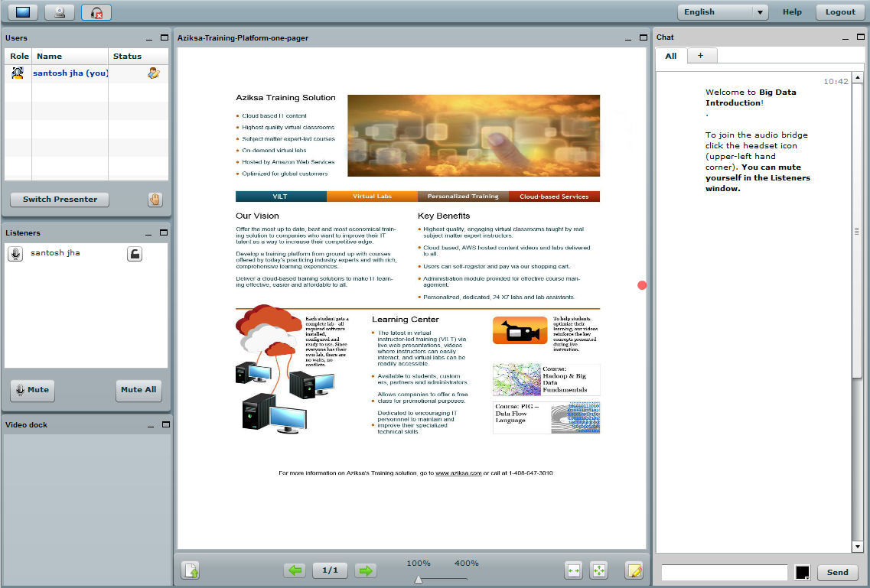This screenshot has height=588, width=870.
Task: Click the chat message input field
Action: click(725, 573)
